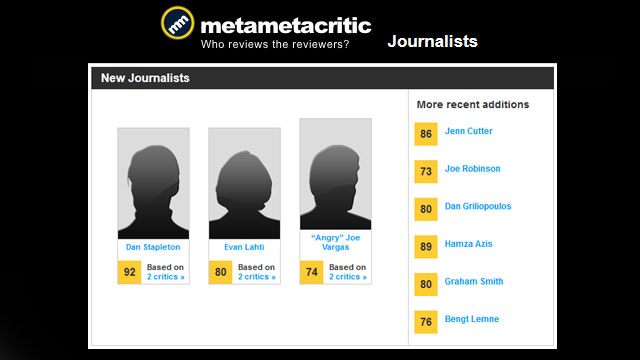Screen dimensions: 640x360
Task: Open "2 critics »" under Evan Lahti
Action: pos(257,277)
